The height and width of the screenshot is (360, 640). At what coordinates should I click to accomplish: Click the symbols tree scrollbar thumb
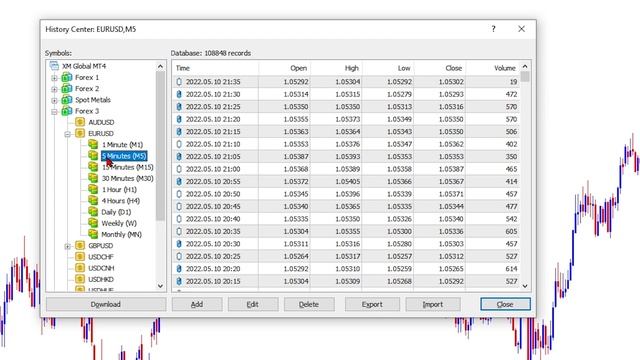click(160, 146)
